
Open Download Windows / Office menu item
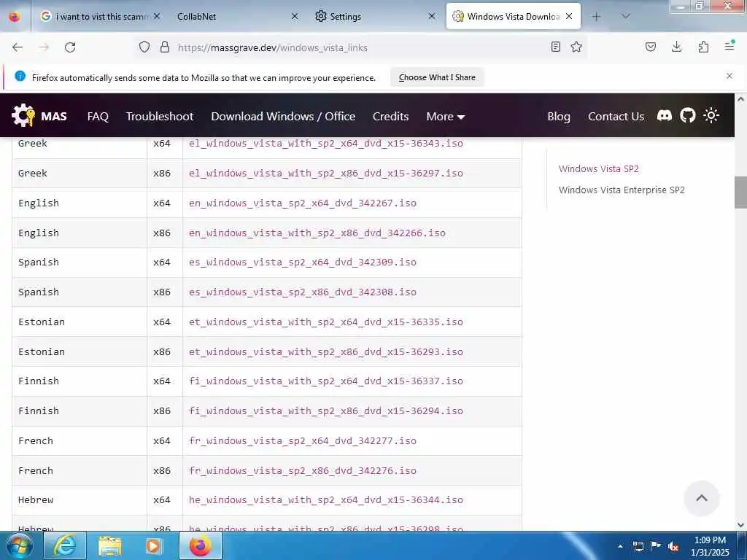click(x=283, y=116)
